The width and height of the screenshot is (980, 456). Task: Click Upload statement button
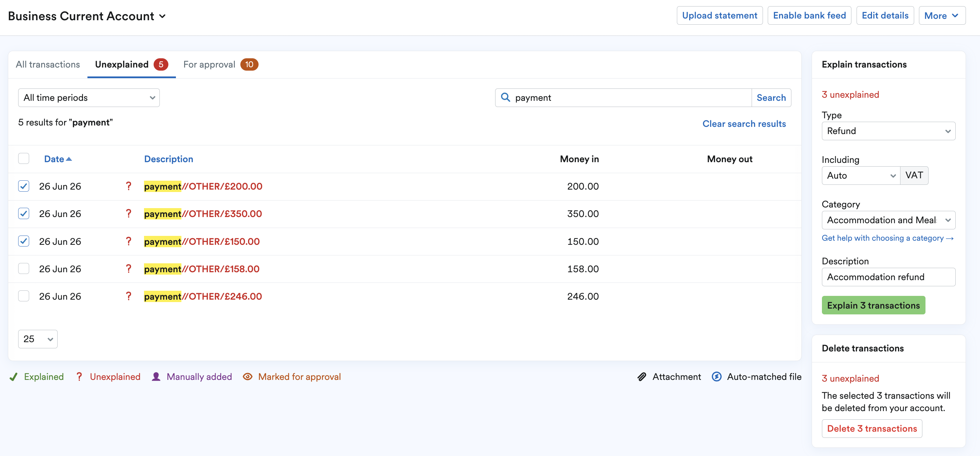tap(719, 15)
